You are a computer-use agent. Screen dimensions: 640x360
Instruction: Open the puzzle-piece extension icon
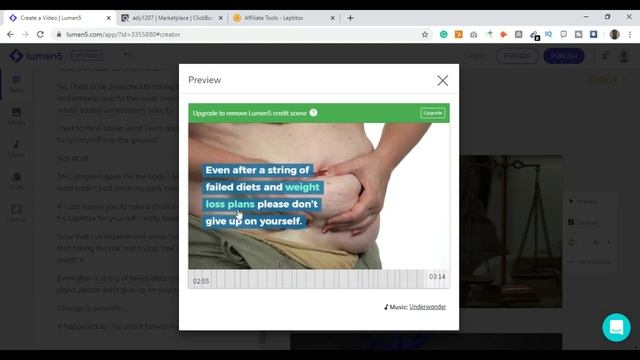click(x=504, y=35)
